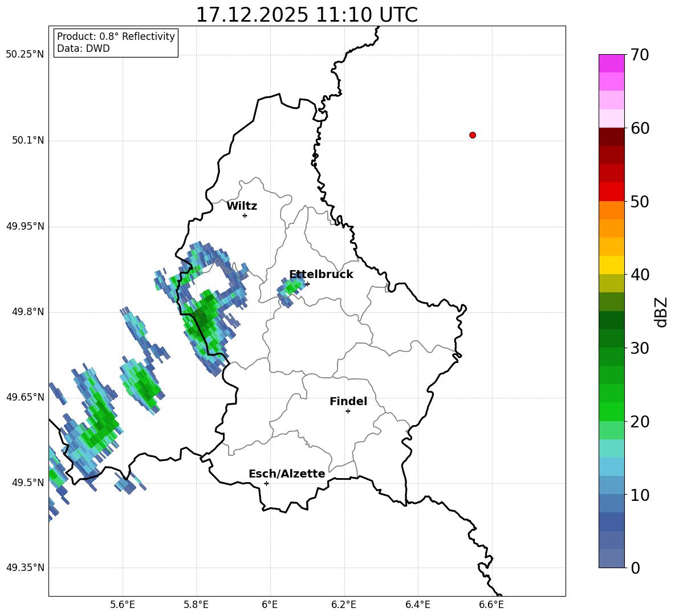Click the Product: 0.8° Reflectivity text
The width and height of the screenshot is (675, 616).
(x=116, y=36)
